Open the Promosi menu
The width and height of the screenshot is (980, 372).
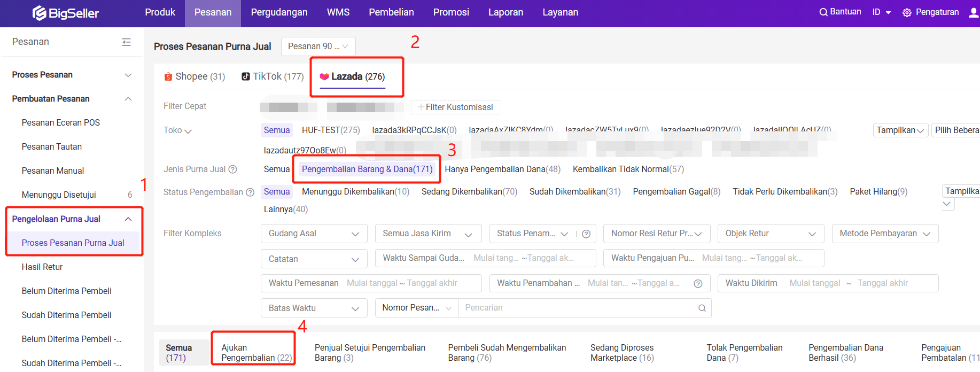coord(451,12)
